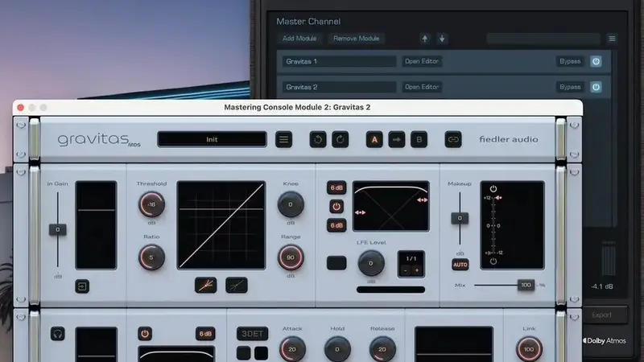
Task: Click the input routing icon below In Gain meter
Action: pyautogui.click(x=82, y=286)
